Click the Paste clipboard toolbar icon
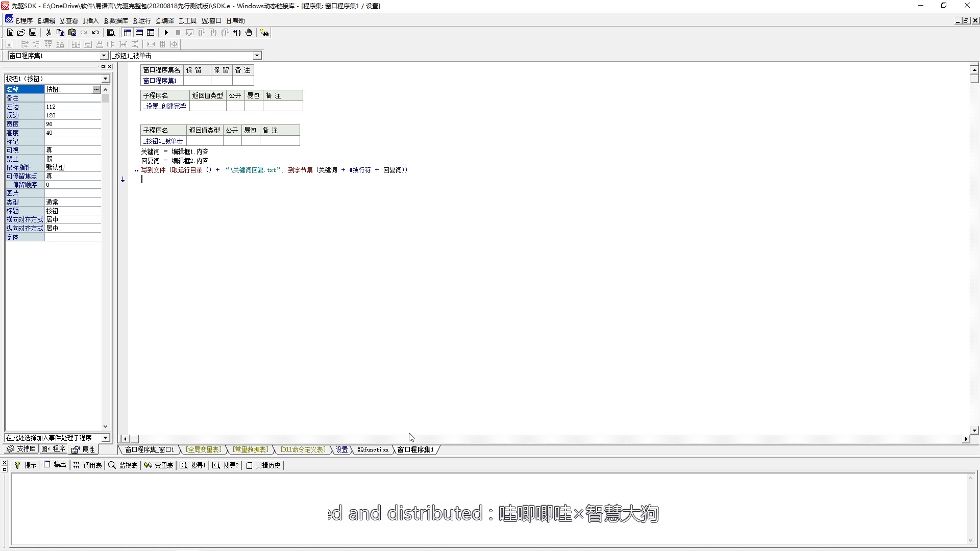 (72, 33)
